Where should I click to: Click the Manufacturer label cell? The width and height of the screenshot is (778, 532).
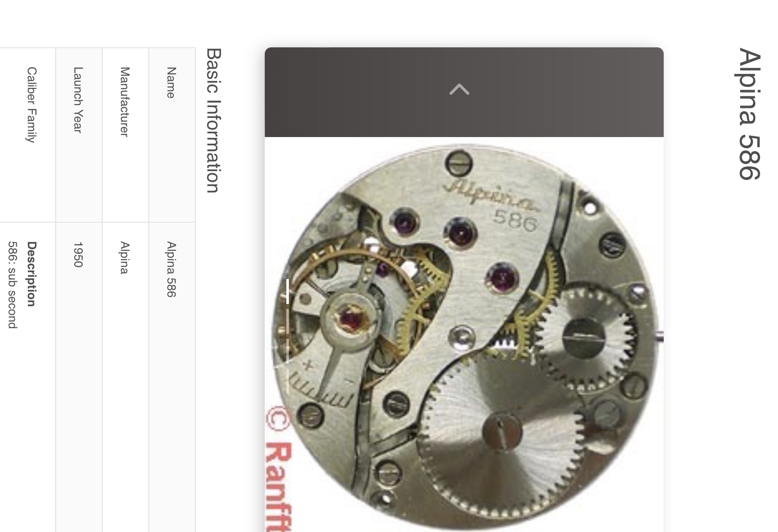pyautogui.click(x=126, y=135)
